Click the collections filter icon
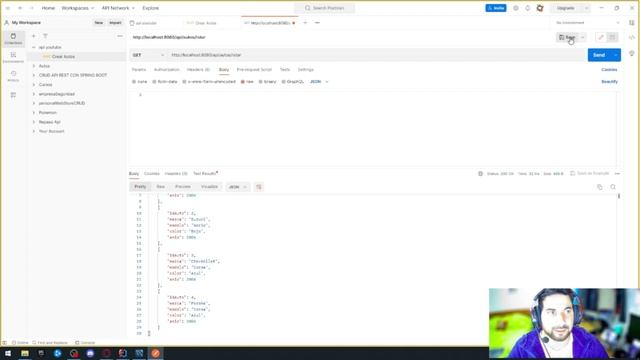This screenshot has height=360, width=640. [x=45, y=36]
